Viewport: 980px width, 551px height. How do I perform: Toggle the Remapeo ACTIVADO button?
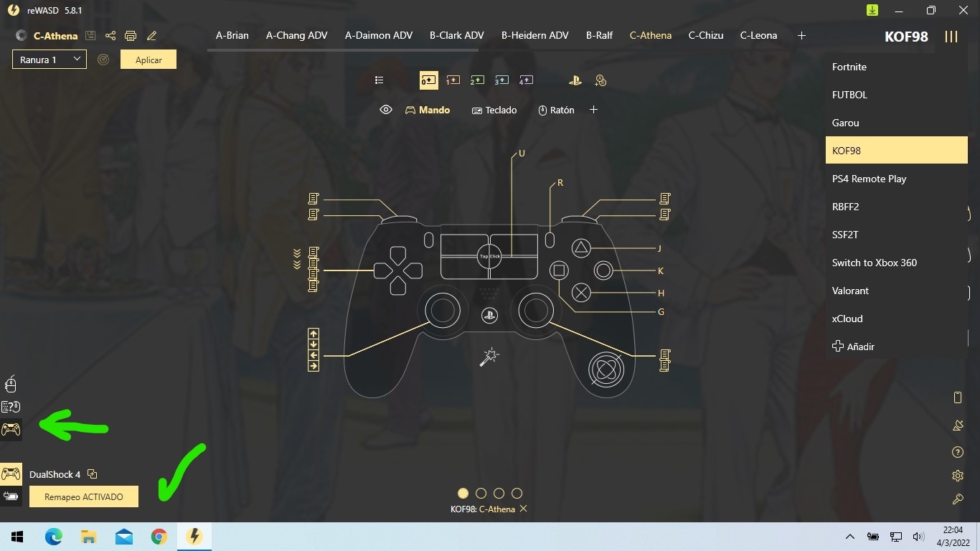(x=84, y=496)
